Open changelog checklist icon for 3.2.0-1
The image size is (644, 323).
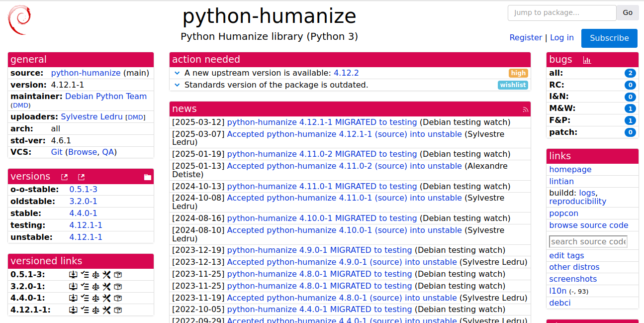(85, 286)
